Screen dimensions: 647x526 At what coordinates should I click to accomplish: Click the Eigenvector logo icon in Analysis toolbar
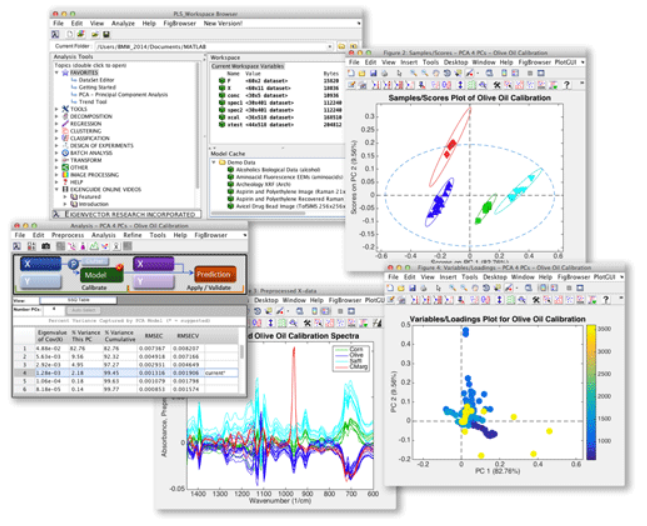[x=17, y=246]
